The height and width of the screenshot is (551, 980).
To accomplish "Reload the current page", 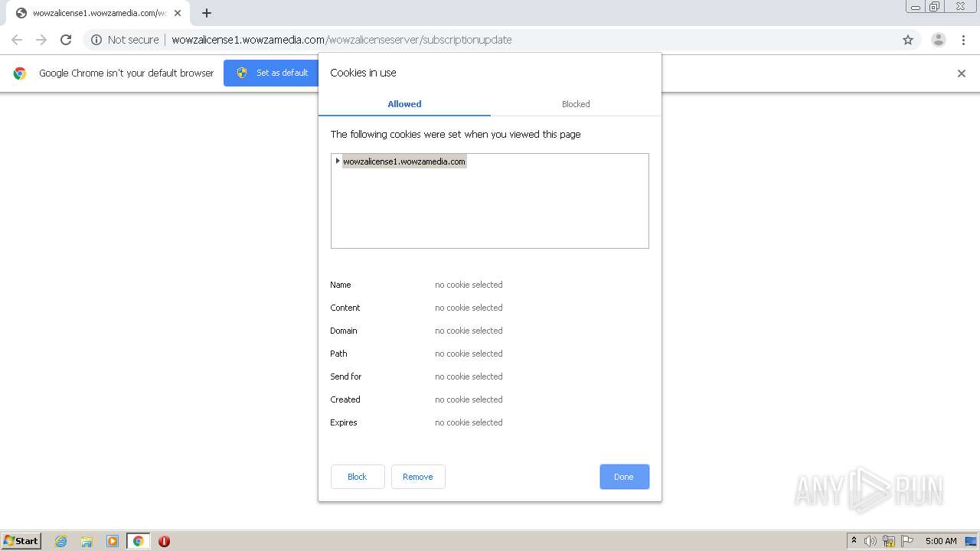I will [x=66, y=40].
